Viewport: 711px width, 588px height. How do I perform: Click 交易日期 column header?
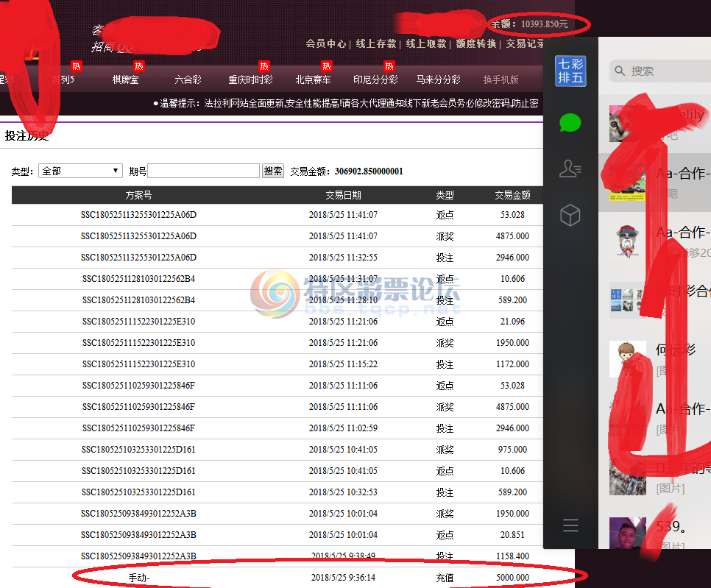343,195
